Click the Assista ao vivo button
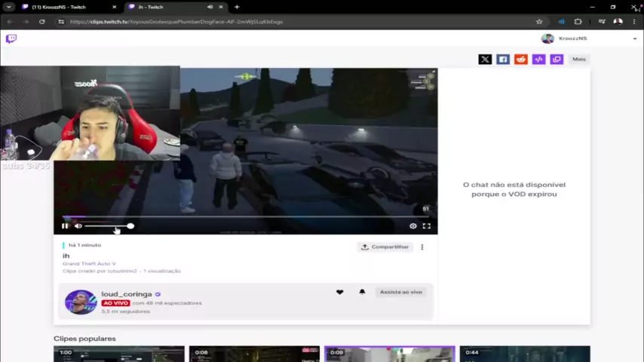The width and height of the screenshot is (644, 362). (x=400, y=292)
